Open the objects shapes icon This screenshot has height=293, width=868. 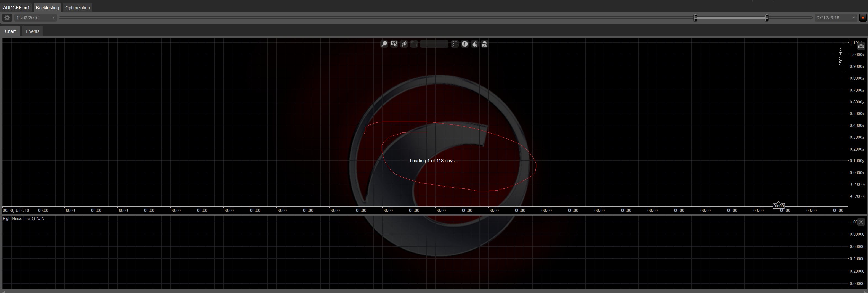pos(485,44)
